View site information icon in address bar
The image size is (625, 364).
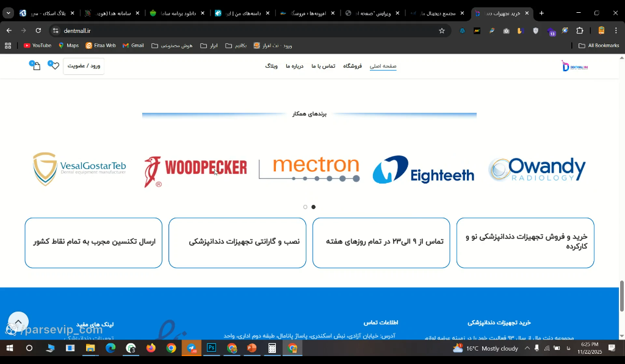coord(56,30)
